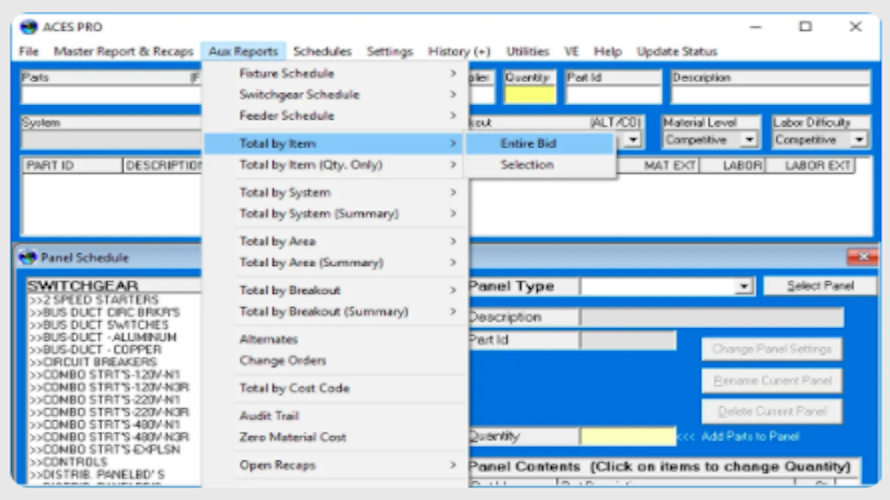Select >>BUS DUCT SWITCHES in list
This screenshot has height=500, width=890.
(x=99, y=325)
